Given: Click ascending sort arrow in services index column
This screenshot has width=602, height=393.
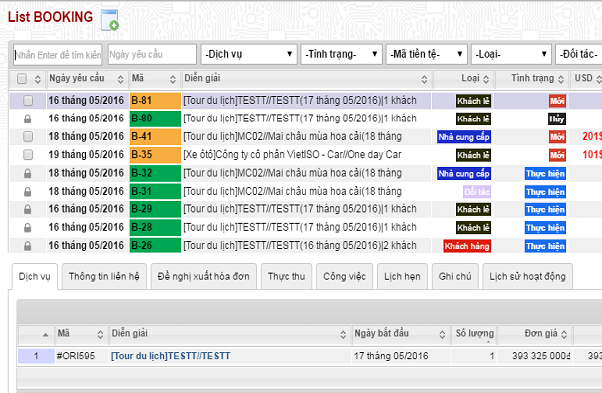Looking at the screenshot, I should (46, 335).
